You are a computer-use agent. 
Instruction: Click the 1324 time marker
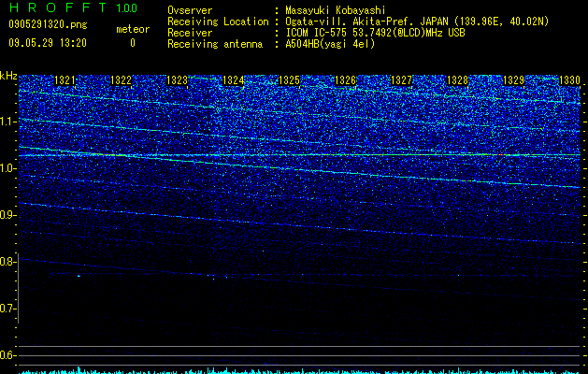[234, 80]
